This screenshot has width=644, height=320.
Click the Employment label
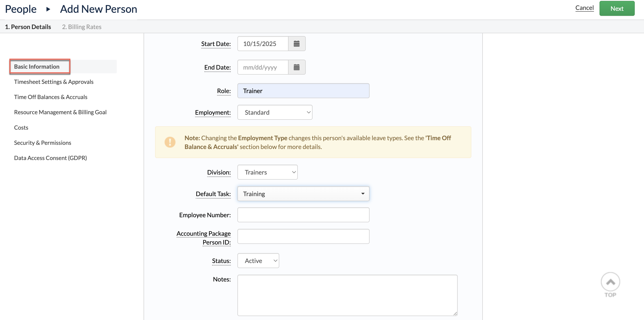click(x=213, y=112)
